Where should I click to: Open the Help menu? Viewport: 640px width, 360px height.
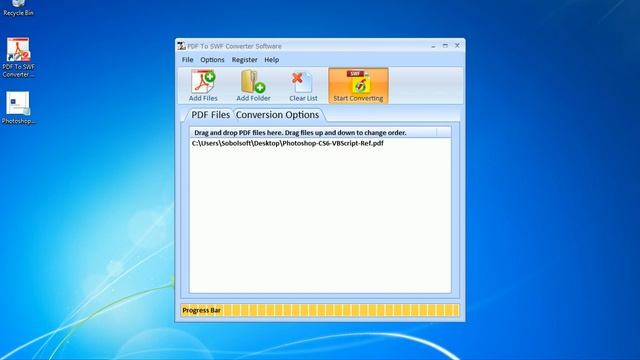pyautogui.click(x=271, y=60)
